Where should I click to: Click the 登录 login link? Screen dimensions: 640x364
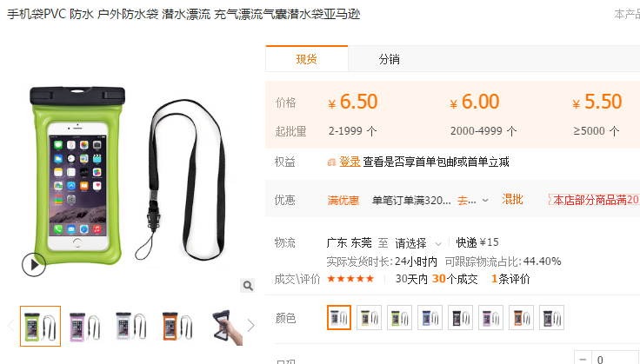pos(350,162)
